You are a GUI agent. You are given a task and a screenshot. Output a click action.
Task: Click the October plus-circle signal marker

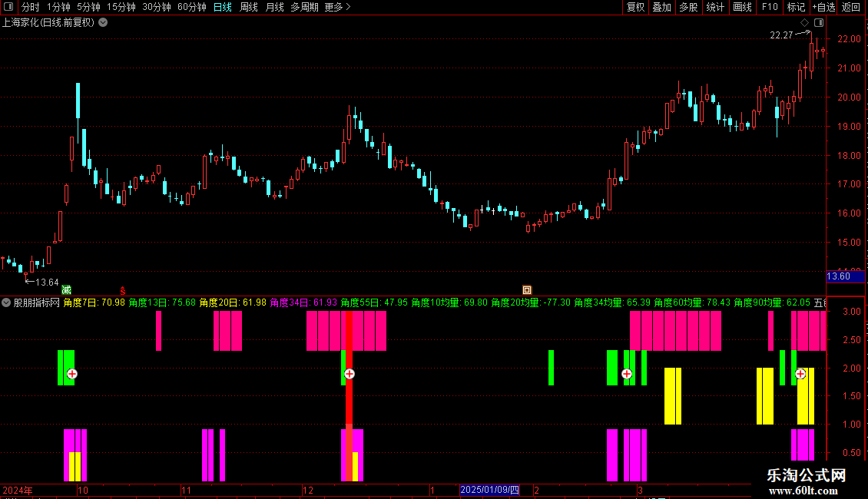point(72,374)
